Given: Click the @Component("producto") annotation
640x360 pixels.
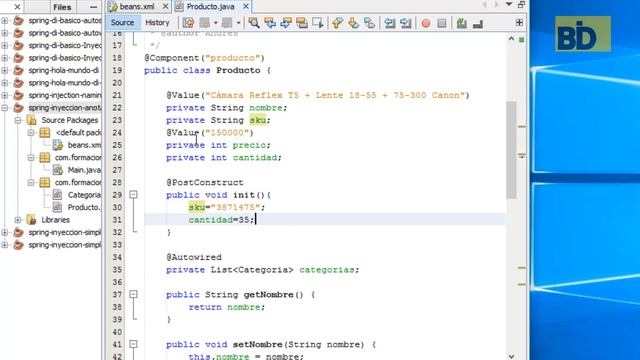Looking at the screenshot, I should (x=204, y=58).
